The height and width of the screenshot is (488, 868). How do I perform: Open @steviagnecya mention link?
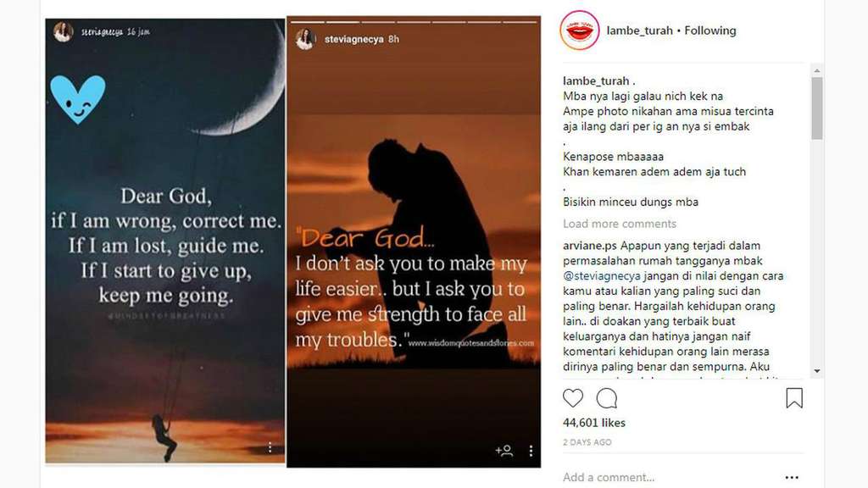(x=602, y=275)
